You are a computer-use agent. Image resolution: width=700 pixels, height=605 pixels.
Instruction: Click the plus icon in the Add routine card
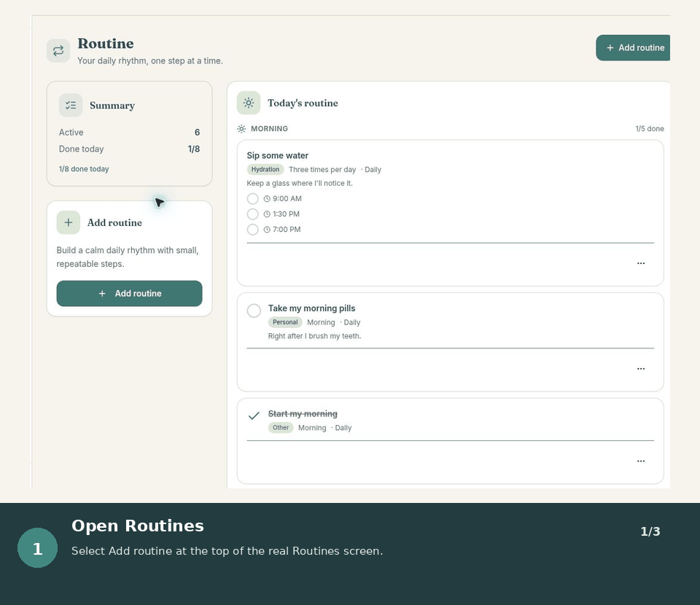pos(69,222)
